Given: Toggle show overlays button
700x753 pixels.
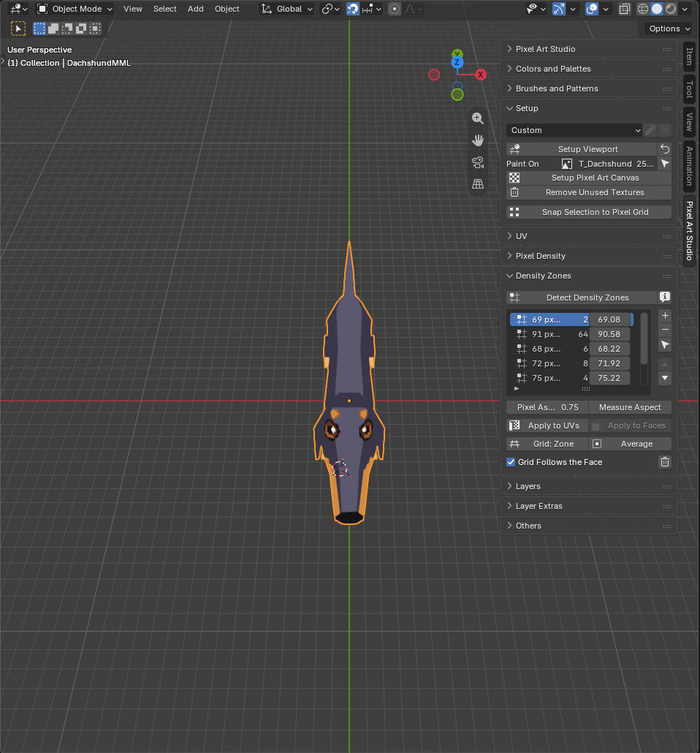Looking at the screenshot, I should (592, 9).
